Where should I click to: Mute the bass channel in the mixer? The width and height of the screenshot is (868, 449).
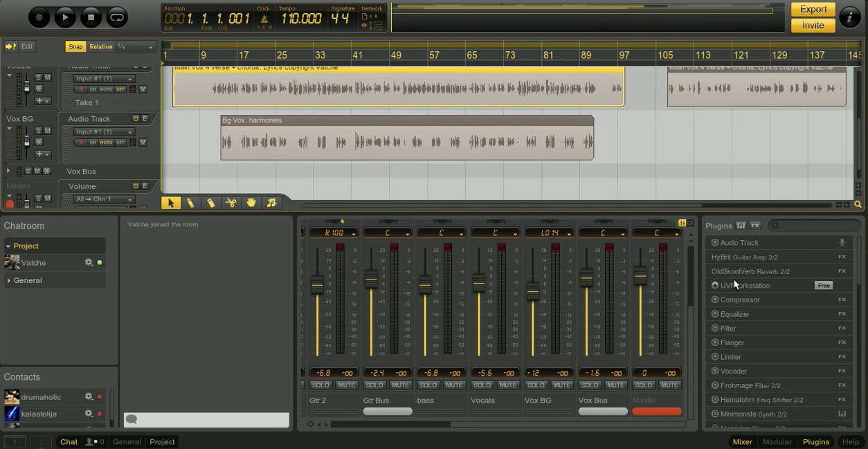[x=453, y=385]
